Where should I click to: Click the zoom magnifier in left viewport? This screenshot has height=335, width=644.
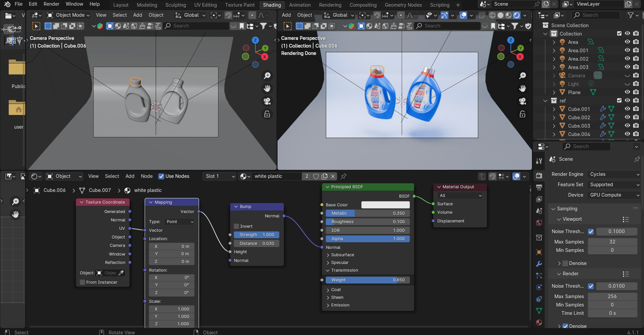(267, 75)
